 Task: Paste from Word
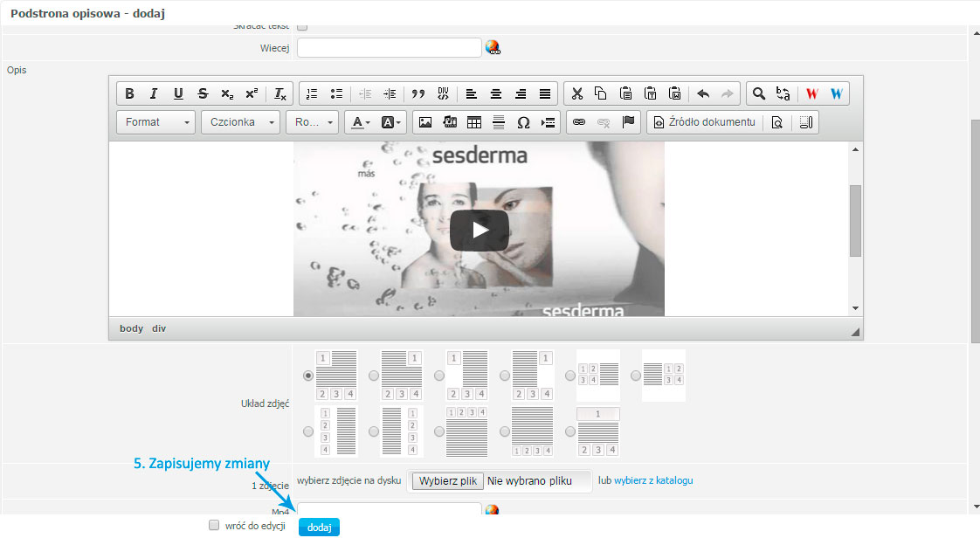click(674, 93)
